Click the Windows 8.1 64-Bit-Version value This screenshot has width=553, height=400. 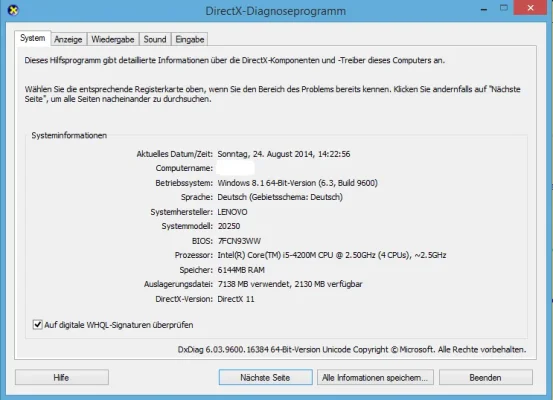point(297,183)
